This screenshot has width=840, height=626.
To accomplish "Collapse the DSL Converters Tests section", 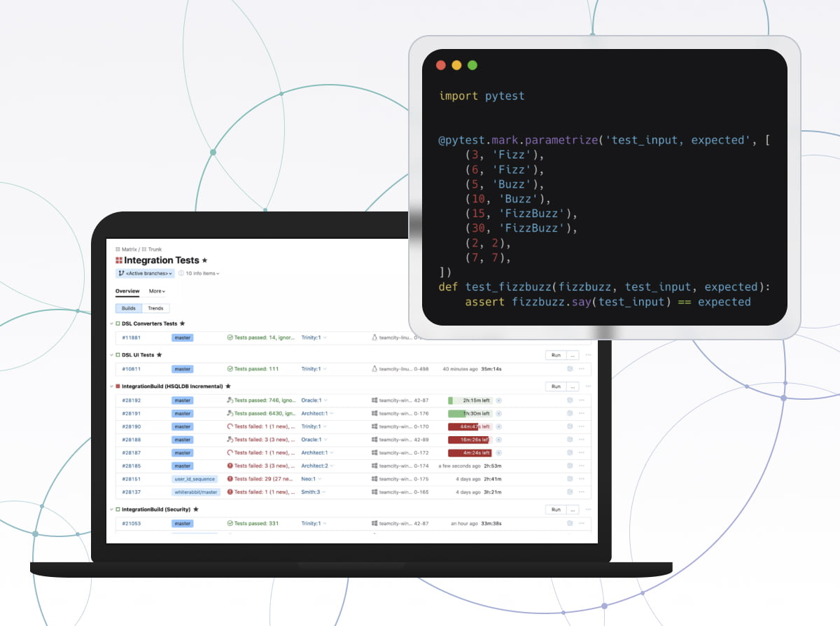I will pyautogui.click(x=111, y=324).
